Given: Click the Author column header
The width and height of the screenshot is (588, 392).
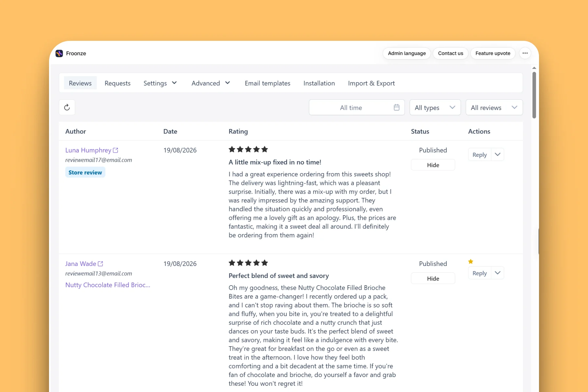Looking at the screenshot, I should click(75, 131).
